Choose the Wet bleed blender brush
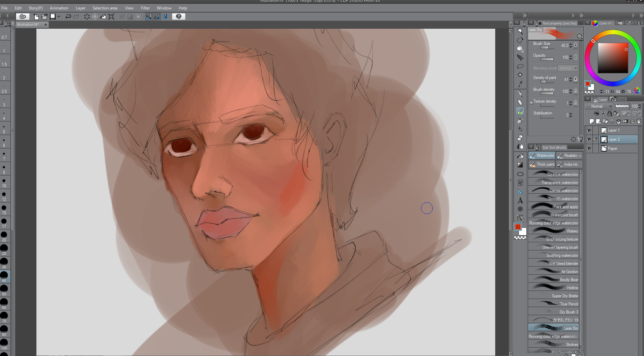This screenshot has height=356, width=644. (x=553, y=263)
